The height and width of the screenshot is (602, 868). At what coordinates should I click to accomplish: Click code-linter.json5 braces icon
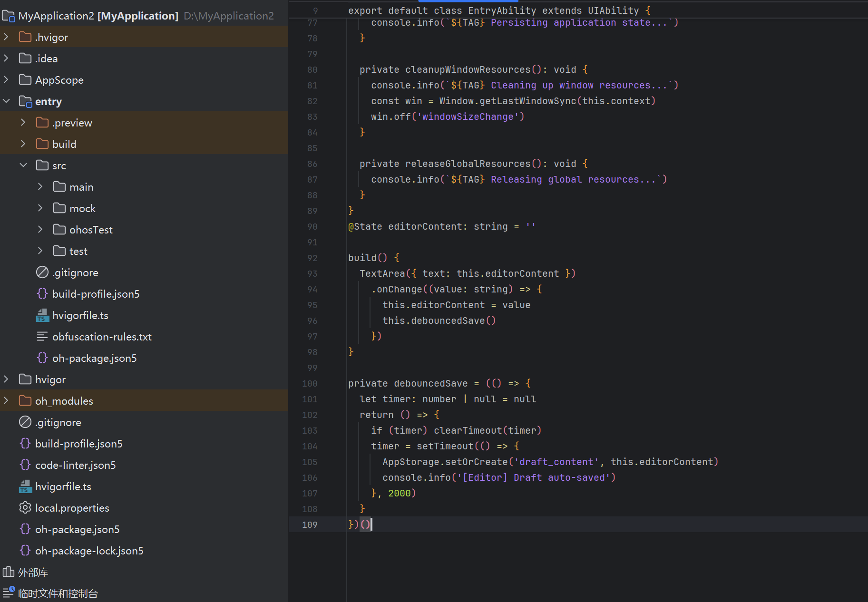pos(25,465)
